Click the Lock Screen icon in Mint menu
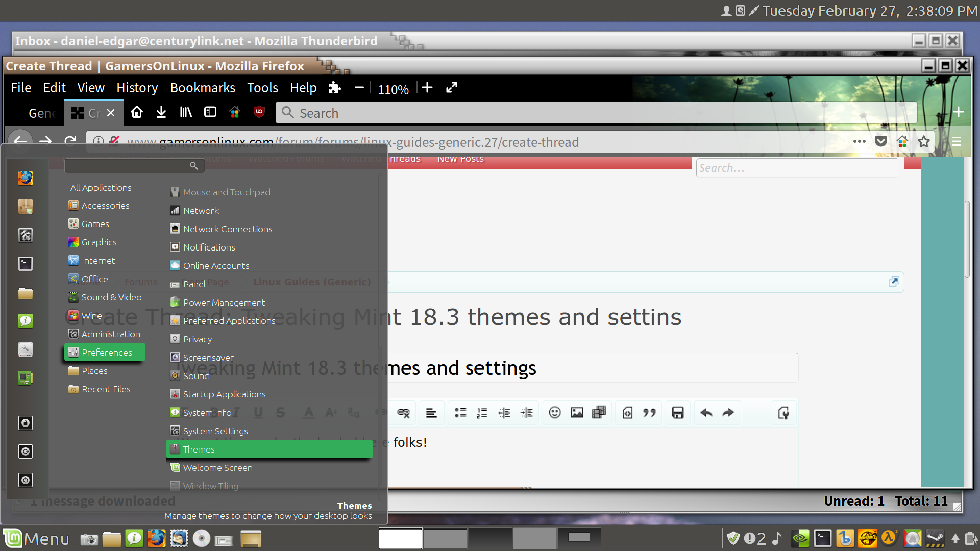 [26, 423]
